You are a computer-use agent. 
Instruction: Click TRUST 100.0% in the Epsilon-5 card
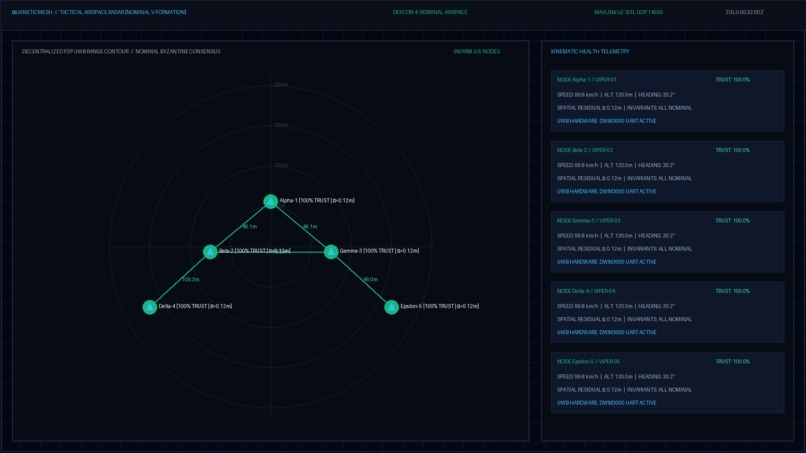coord(732,361)
